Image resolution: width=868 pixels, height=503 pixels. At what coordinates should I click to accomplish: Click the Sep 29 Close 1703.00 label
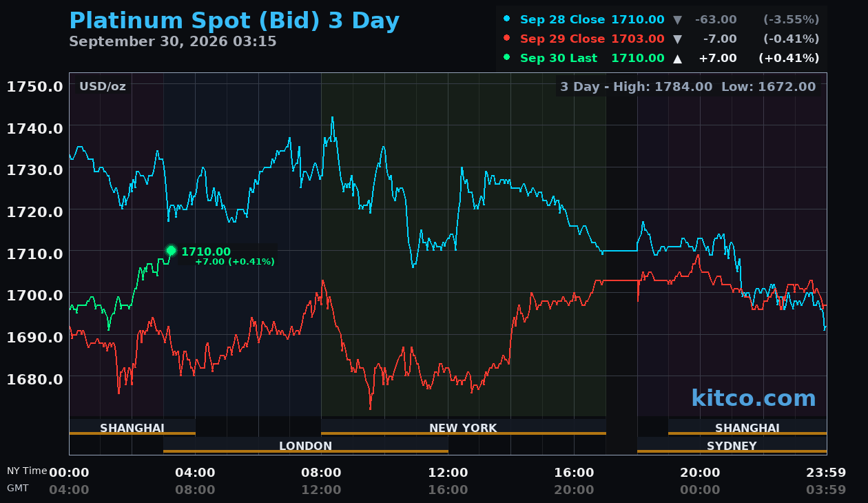(592, 39)
